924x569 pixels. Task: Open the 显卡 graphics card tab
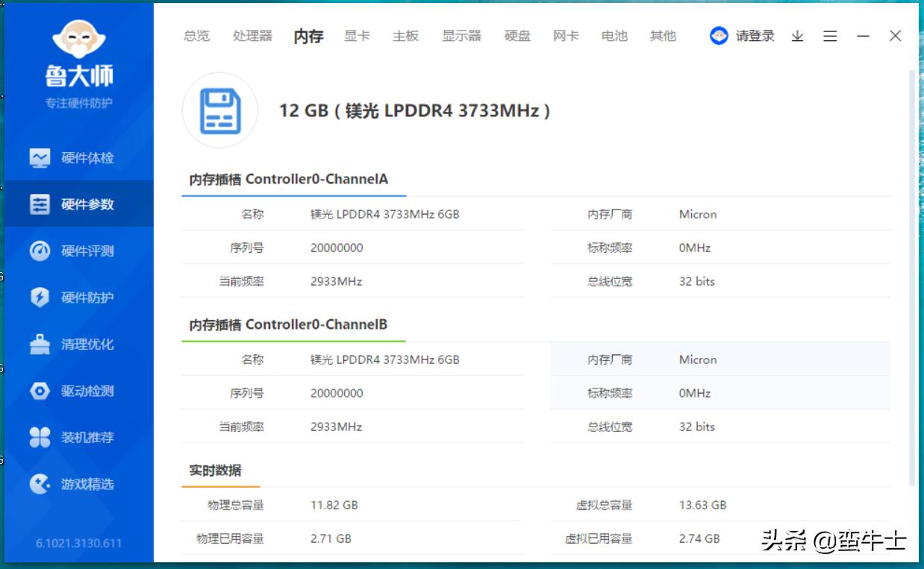coord(356,35)
